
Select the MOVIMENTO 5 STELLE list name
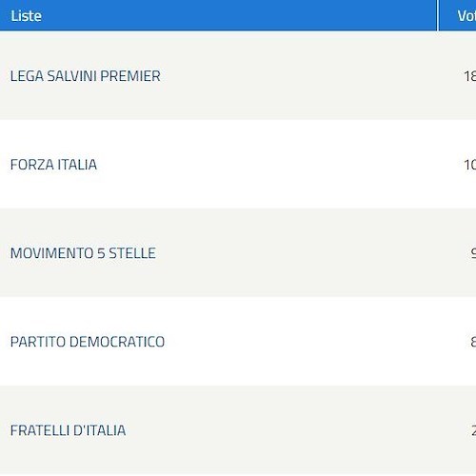point(83,253)
